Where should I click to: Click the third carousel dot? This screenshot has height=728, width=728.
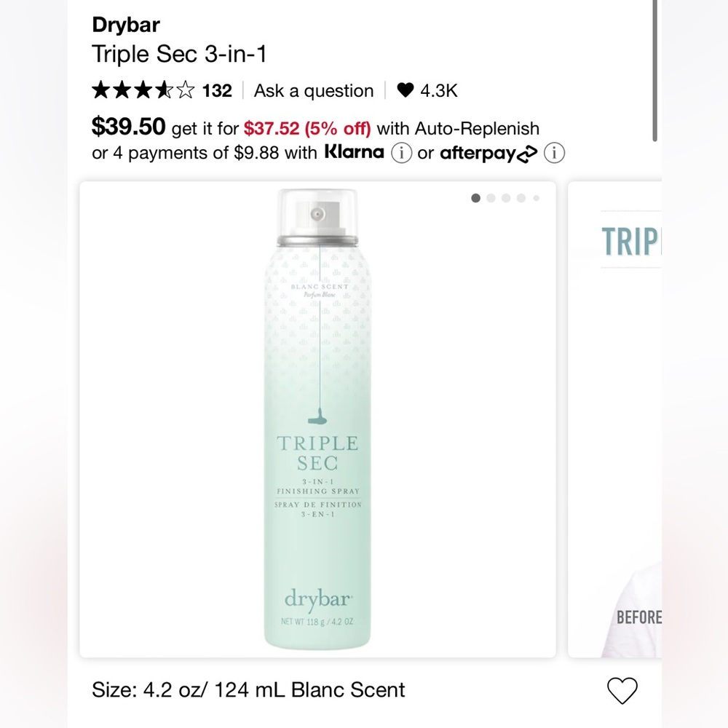tap(505, 197)
